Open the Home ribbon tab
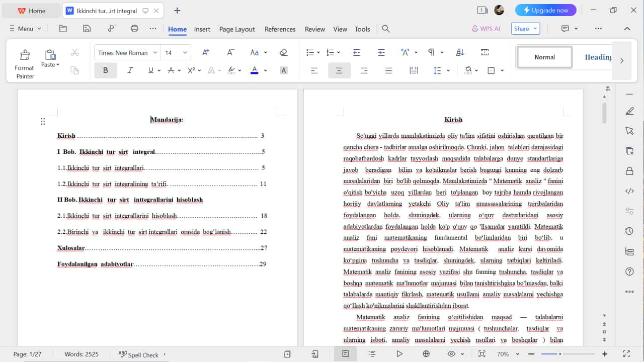 tap(177, 29)
